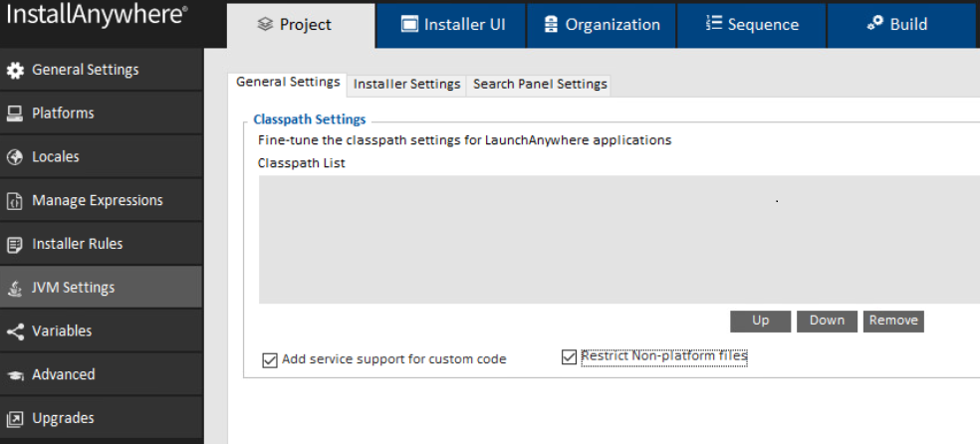Open the Locales globe icon

tap(14, 156)
